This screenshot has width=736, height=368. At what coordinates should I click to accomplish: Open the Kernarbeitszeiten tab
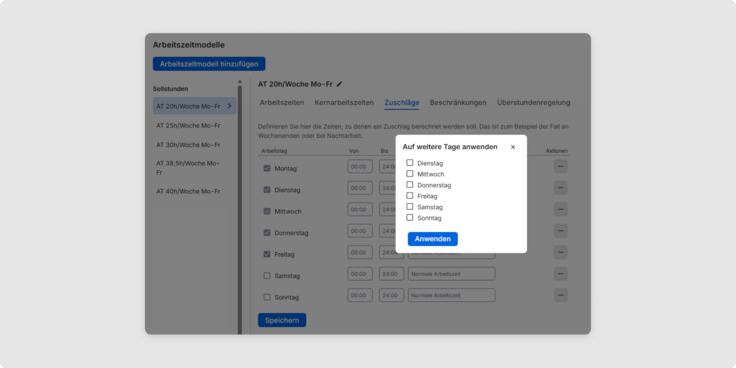pos(344,102)
